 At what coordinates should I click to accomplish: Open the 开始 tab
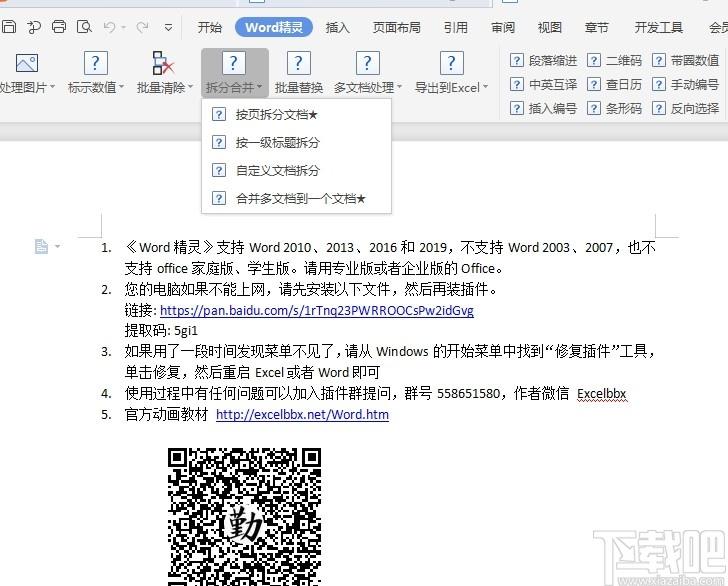click(209, 27)
